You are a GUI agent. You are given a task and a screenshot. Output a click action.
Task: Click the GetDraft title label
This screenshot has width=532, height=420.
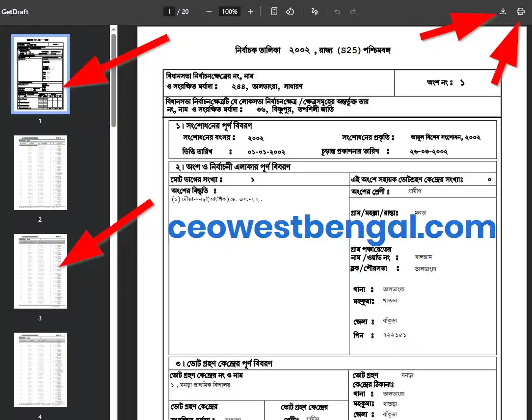click(16, 11)
